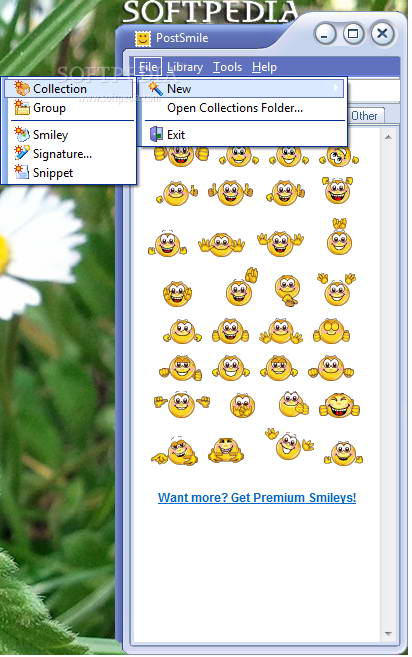Pick the smiley holding fists beside its head
Viewport: 412px width, 657px height.
pyautogui.click(x=337, y=190)
